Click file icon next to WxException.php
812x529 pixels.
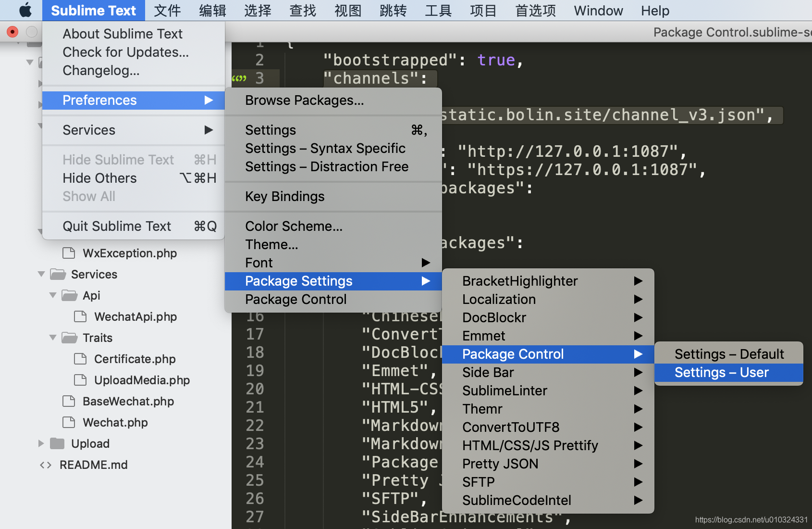pyautogui.click(x=69, y=253)
